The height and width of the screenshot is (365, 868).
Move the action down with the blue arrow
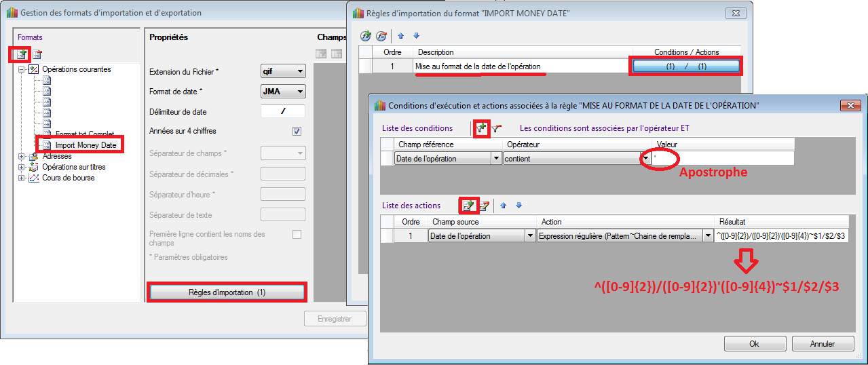(518, 205)
